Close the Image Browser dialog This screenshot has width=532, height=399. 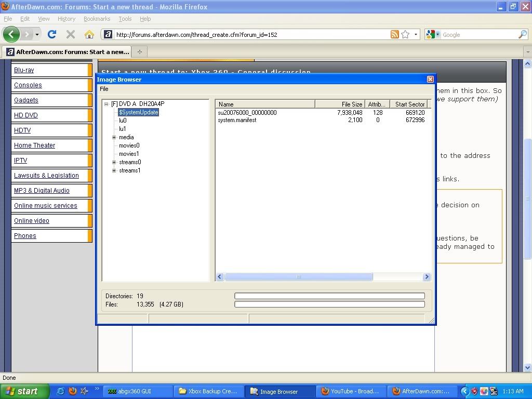[x=430, y=79]
